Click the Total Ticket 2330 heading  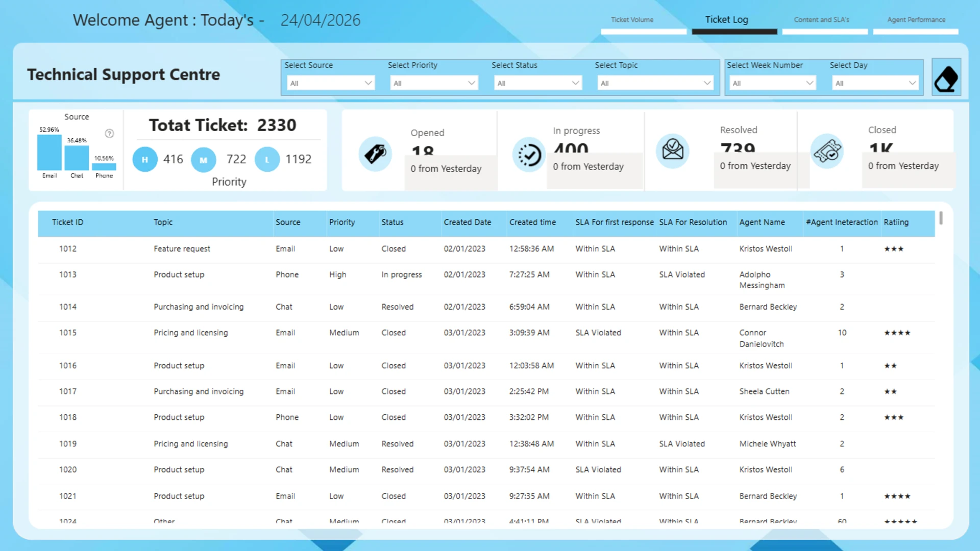(223, 125)
